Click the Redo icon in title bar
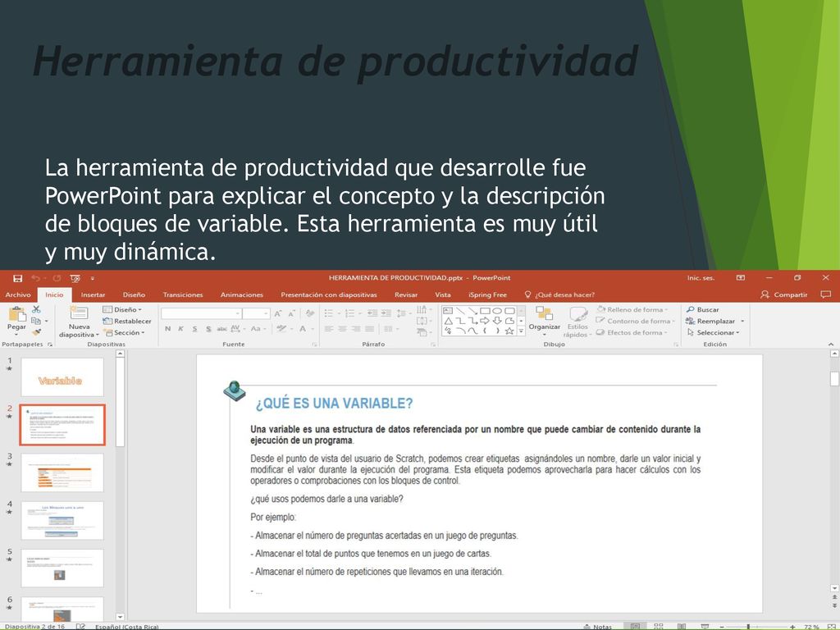The width and height of the screenshot is (840, 630). pos(57,278)
